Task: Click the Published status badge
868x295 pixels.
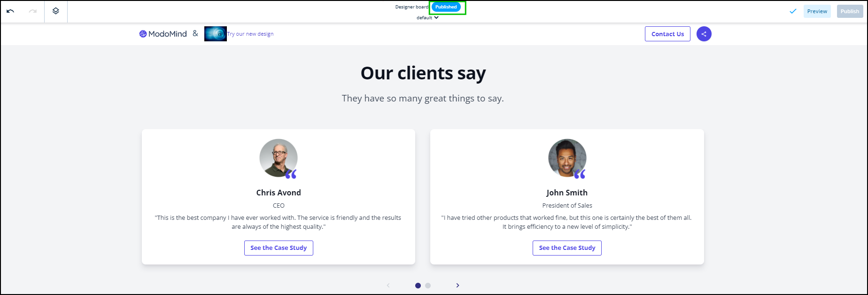Action: (446, 7)
